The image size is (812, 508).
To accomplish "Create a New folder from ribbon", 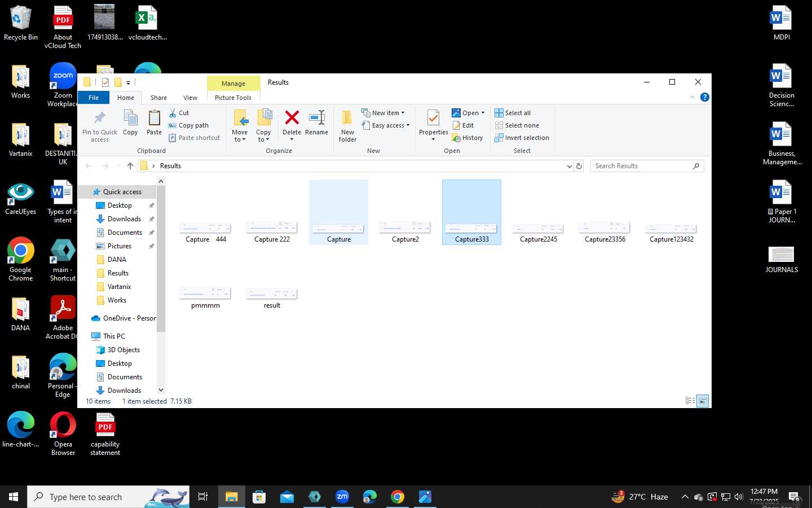I will click(x=347, y=126).
